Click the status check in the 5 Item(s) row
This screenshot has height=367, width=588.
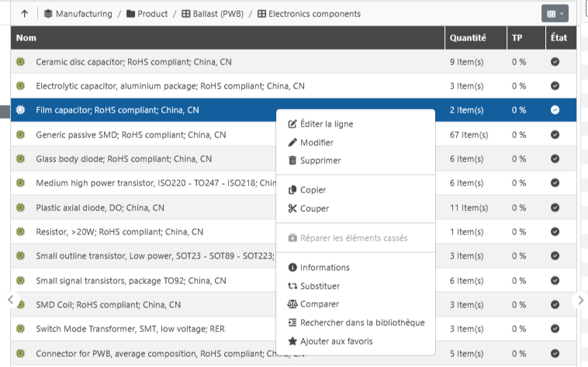tap(555, 353)
